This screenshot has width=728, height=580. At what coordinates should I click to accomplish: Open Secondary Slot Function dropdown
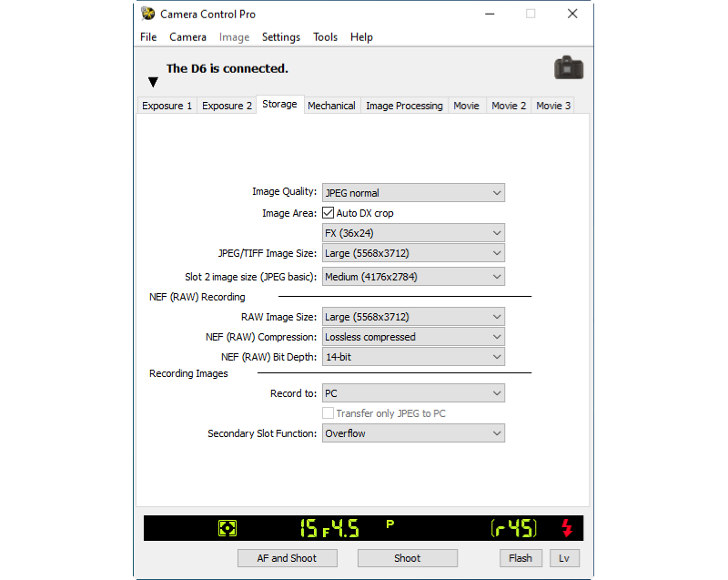[x=413, y=433]
